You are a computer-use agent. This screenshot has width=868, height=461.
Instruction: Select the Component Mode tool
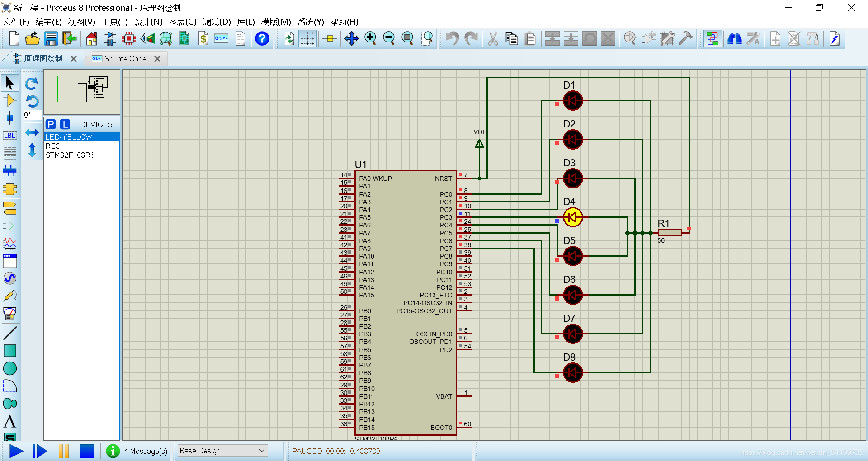pyautogui.click(x=9, y=100)
